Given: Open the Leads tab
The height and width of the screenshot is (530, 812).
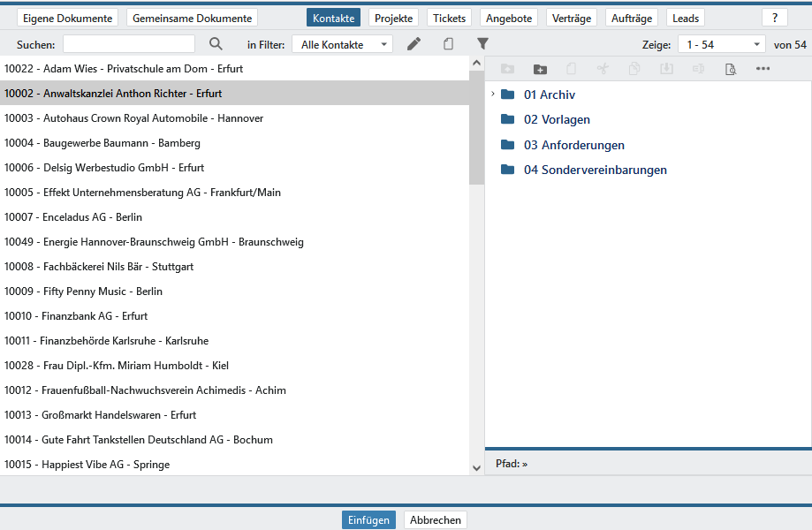Looking at the screenshot, I should point(685,18).
